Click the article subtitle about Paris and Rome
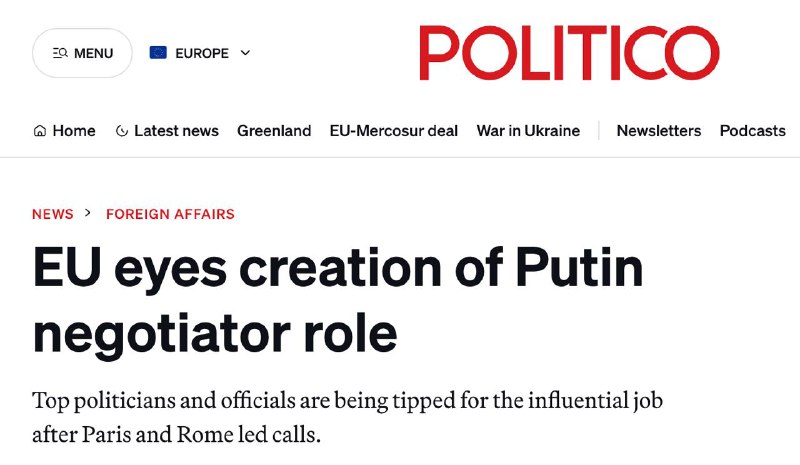The image size is (800, 465). tap(348, 418)
